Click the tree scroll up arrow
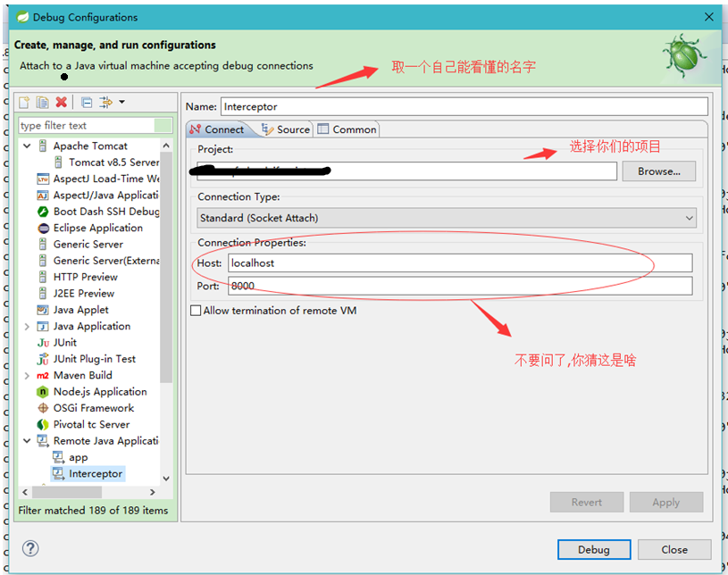Viewport: 728px width, 575px height. (166, 146)
